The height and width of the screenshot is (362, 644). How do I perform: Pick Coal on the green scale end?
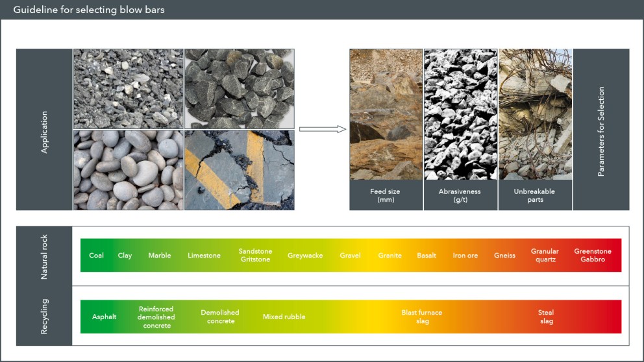[96, 256]
